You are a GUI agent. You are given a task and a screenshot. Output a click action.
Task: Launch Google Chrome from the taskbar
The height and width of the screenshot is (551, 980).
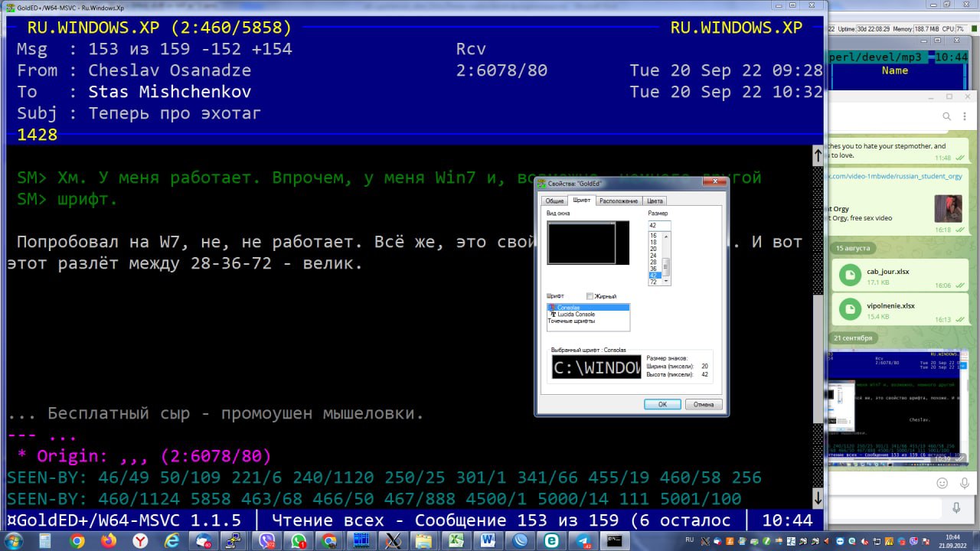(x=77, y=541)
